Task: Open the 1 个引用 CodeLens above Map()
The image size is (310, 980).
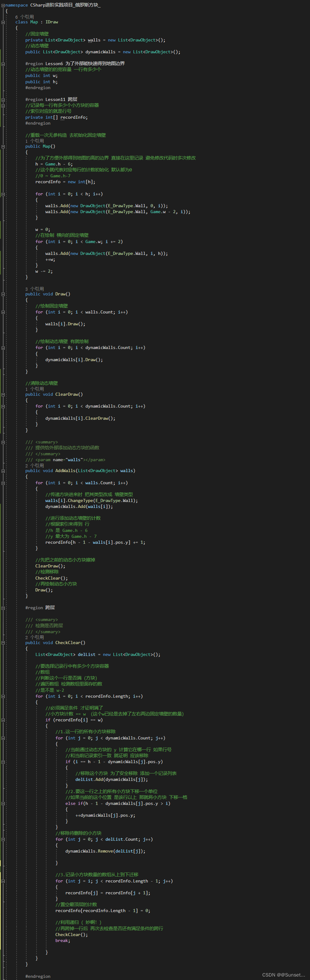Action: click(35, 141)
